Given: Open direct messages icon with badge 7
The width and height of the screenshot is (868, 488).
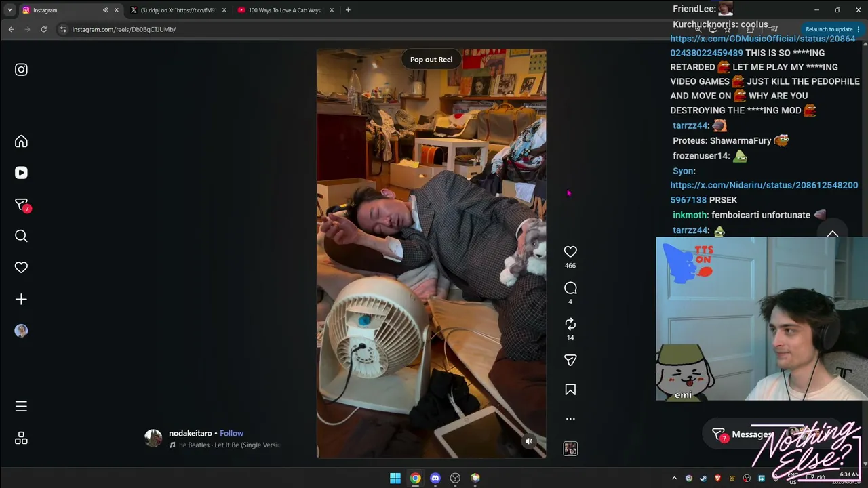Looking at the screenshot, I should coord(22,205).
